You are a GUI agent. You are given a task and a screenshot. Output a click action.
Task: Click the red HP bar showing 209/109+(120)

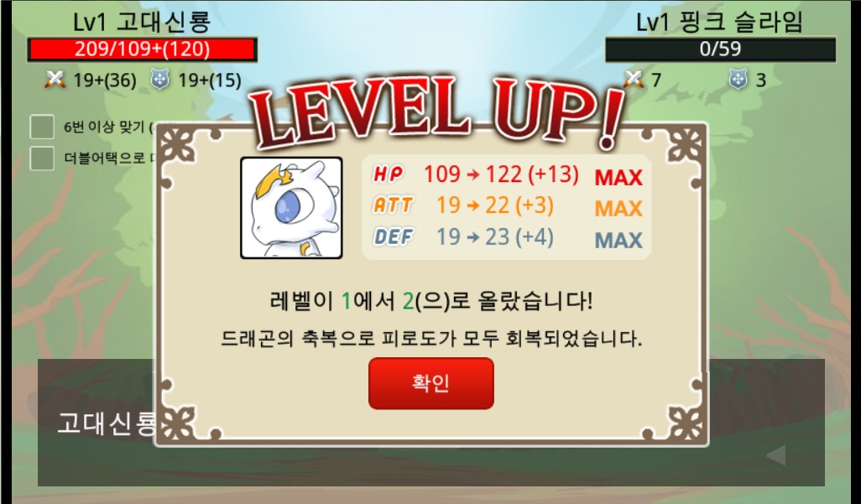click(x=142, y=49)
